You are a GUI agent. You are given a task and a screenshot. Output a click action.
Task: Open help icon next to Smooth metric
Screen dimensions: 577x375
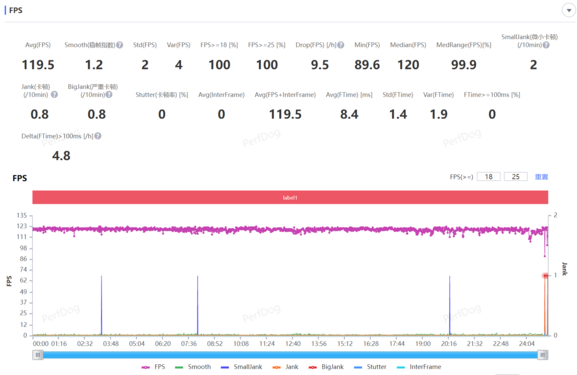120,45
